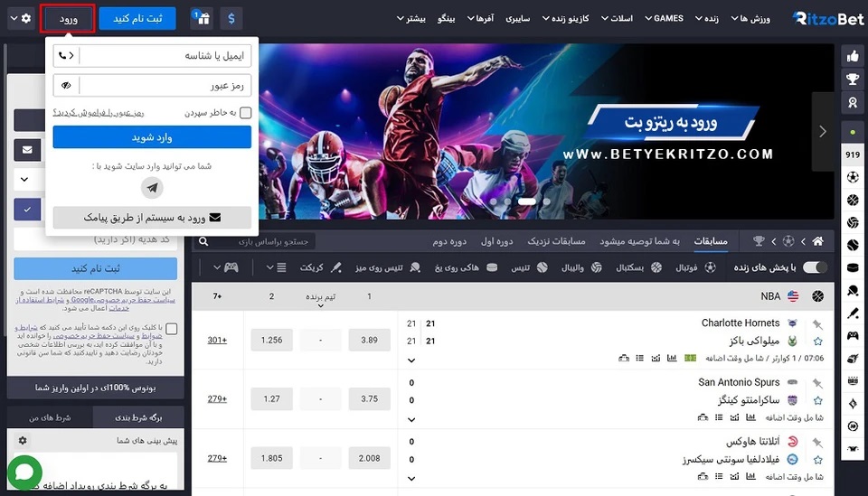Open 301+ more markets link
The image size is (868, 496).
pyautogui.click(x=217, y=340)
